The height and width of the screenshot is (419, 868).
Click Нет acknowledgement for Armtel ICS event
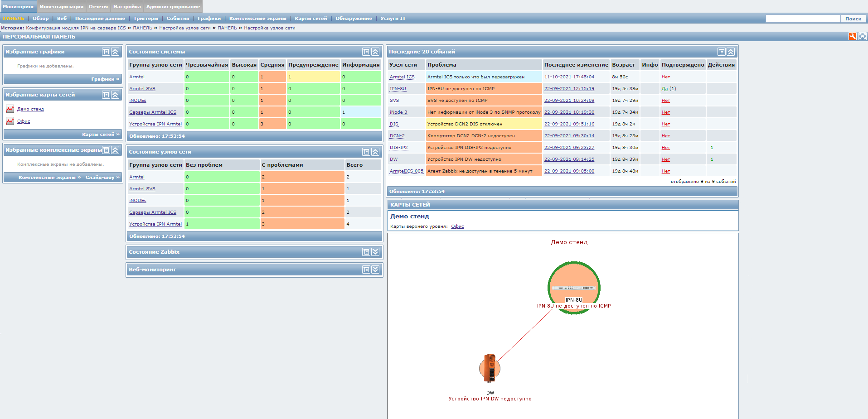(666, 77)
